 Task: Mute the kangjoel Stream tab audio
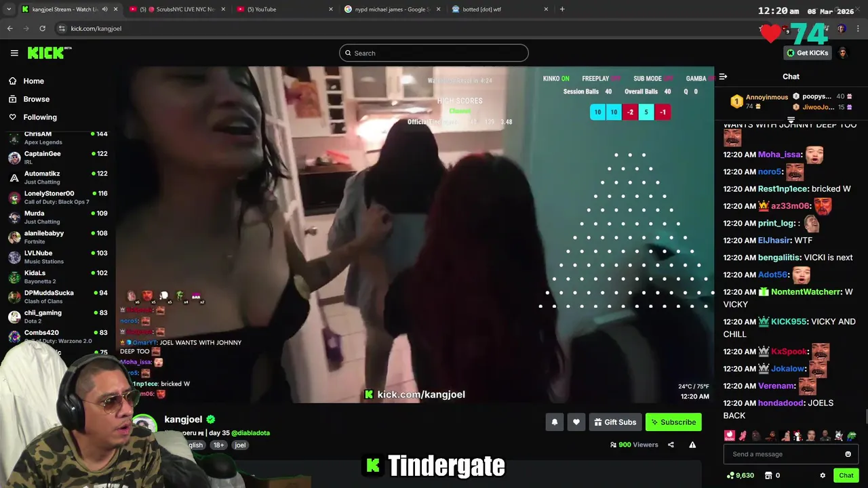point(104,9)
